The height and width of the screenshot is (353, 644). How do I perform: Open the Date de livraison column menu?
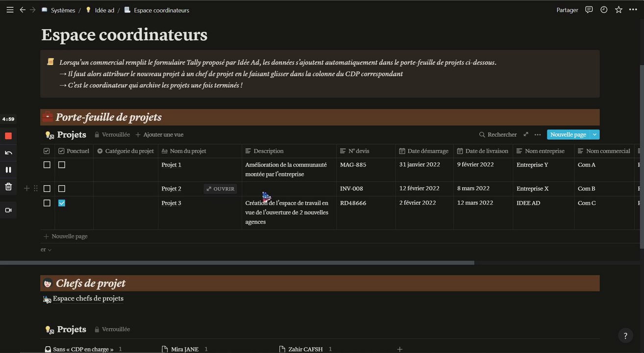point(483,151)
